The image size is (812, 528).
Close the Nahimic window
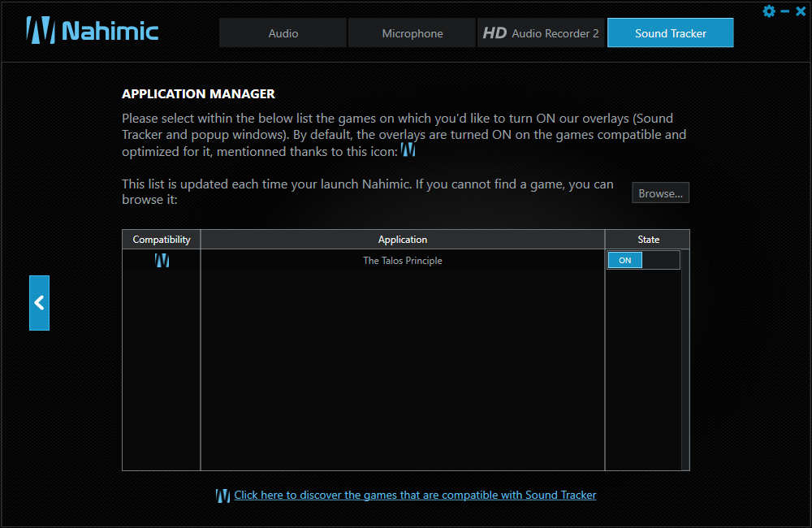point(801,11)
